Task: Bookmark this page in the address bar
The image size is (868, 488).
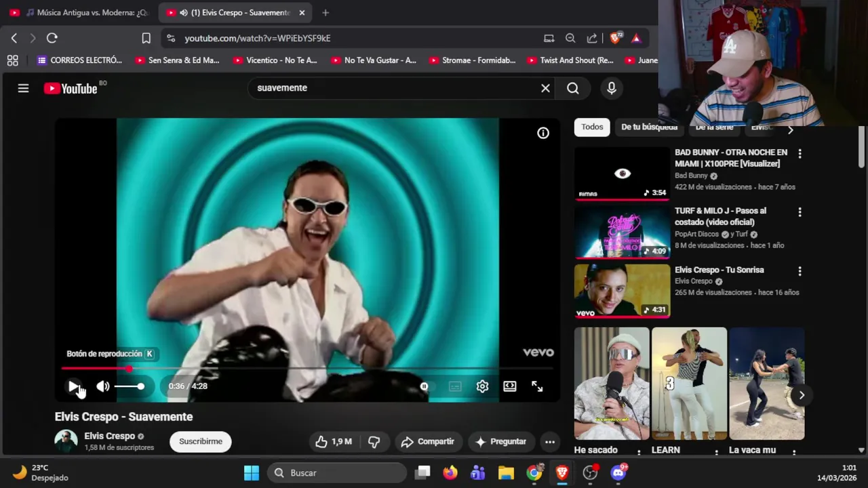Action: click(x=146, y=39)
